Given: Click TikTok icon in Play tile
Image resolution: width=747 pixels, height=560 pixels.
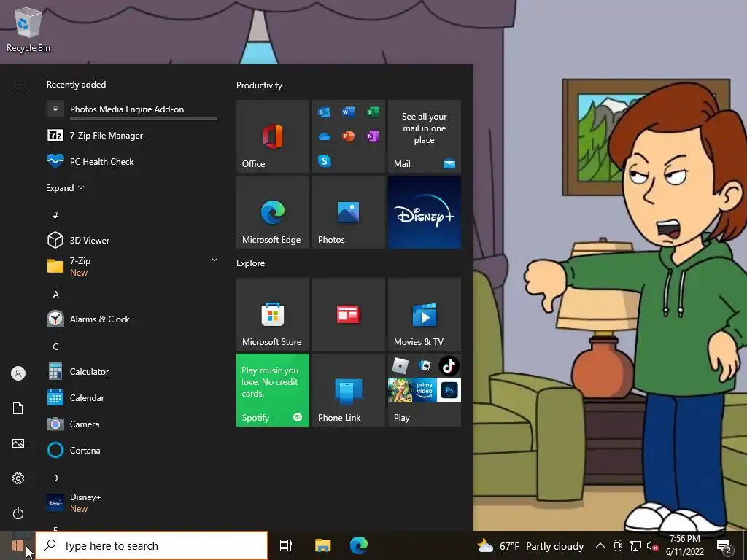Looking at the screenshot, I should 449,366.
